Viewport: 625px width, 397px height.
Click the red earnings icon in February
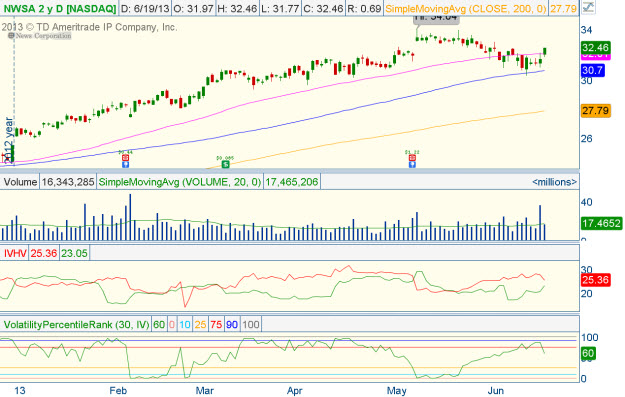[125, 157]
